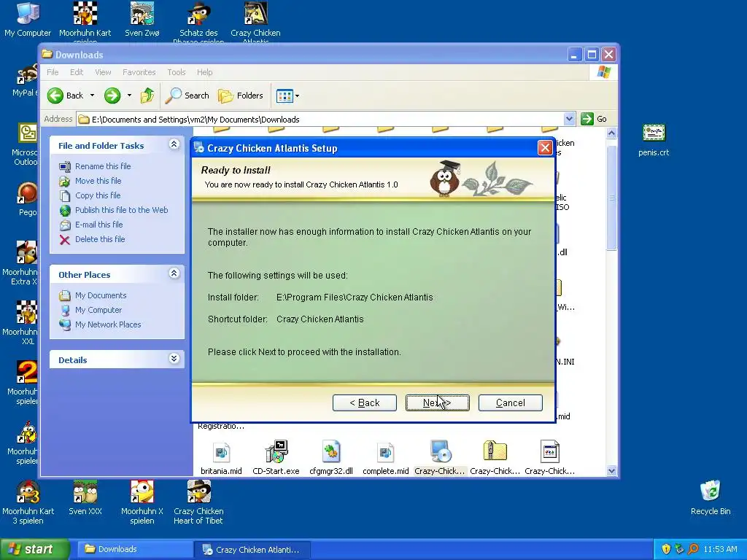Click Copy this file link
The width and height of the screenshot is (747, 560).
point(98,195)
